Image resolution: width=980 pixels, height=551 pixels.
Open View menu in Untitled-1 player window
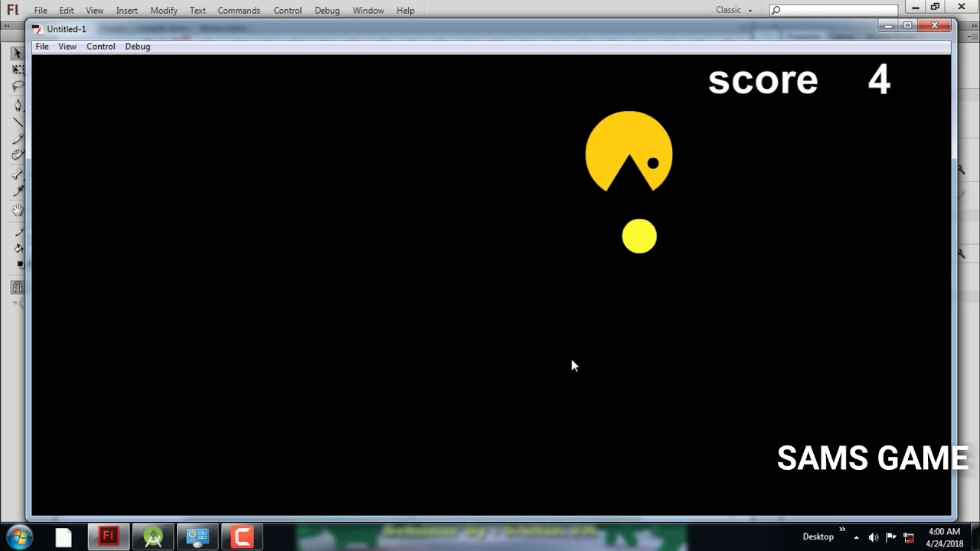(67, 47)
